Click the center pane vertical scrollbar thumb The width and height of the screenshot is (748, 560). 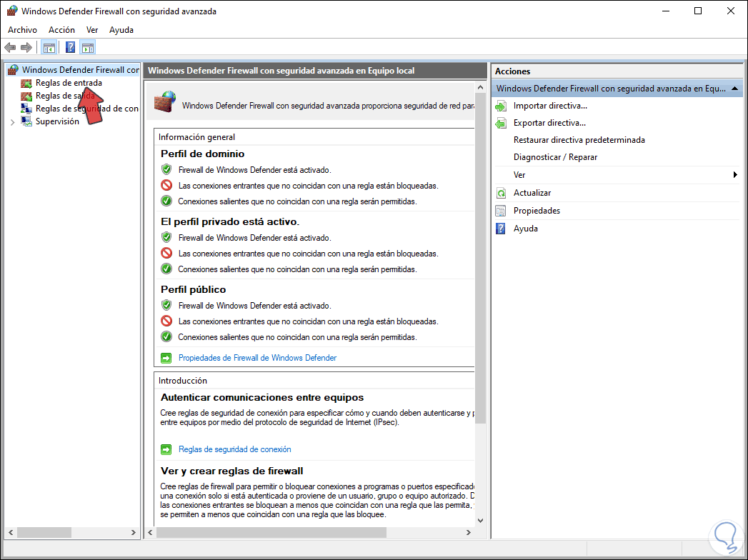coord(480,258)
